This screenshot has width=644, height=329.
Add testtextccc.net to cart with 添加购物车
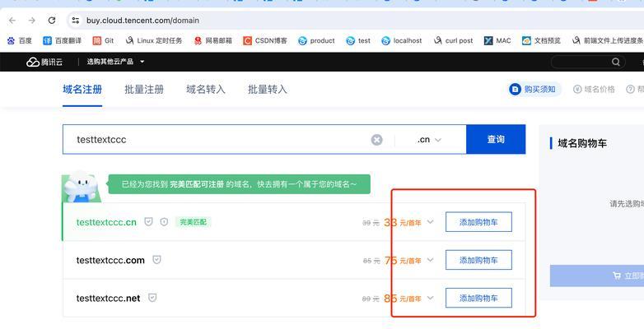click(478, 299)
